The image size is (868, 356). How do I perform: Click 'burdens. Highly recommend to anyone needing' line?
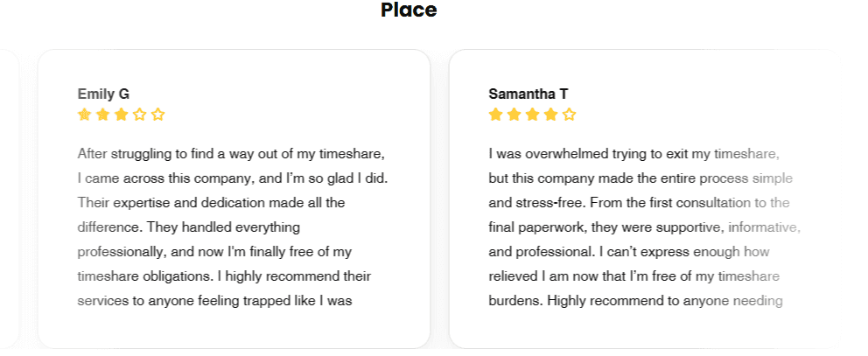(635, 301)
